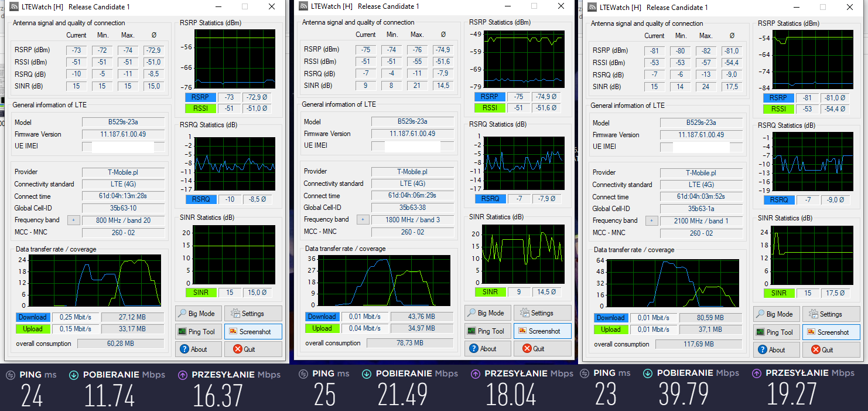Click the green SINR legend in the band 1 window
The height and width of the screenshot is (411, 868).
(x=778, y=293)
